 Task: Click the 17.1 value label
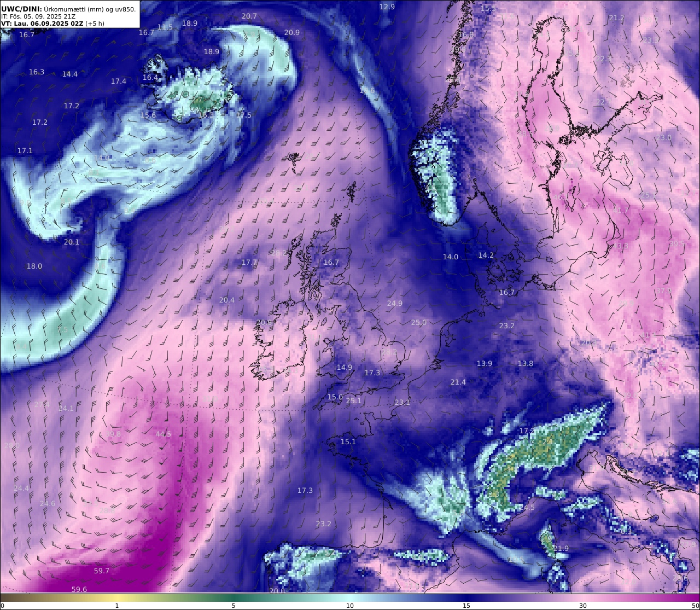[25, 150]
